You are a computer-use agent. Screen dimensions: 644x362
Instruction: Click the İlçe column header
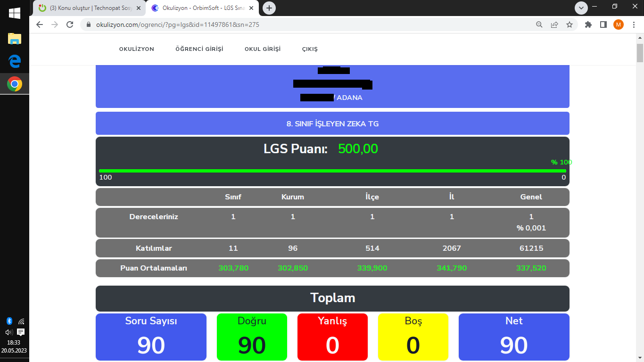pos(372,197)
